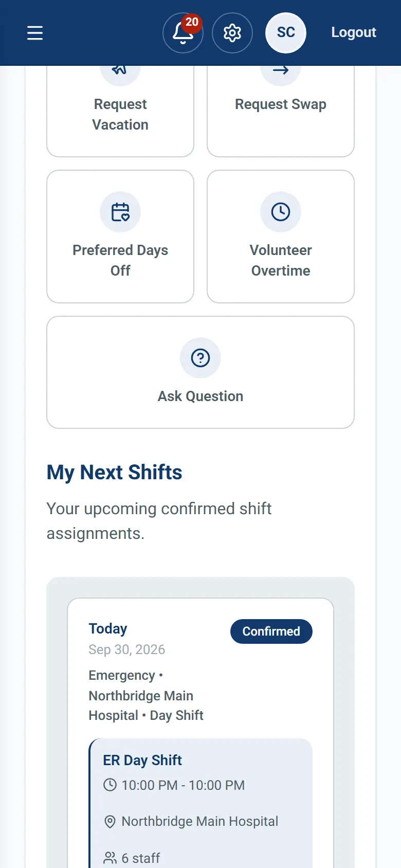Viewport: 401px width, 868px height.
Task: Open the settings gear icon
Action: tap(232, 33)
